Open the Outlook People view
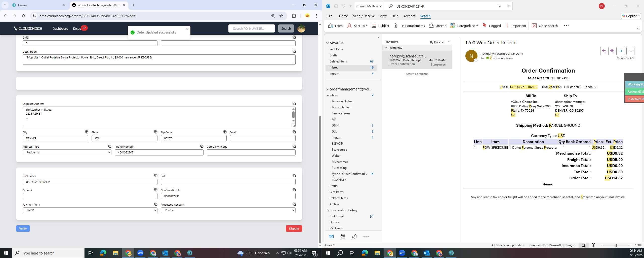 tap(354, 236)
